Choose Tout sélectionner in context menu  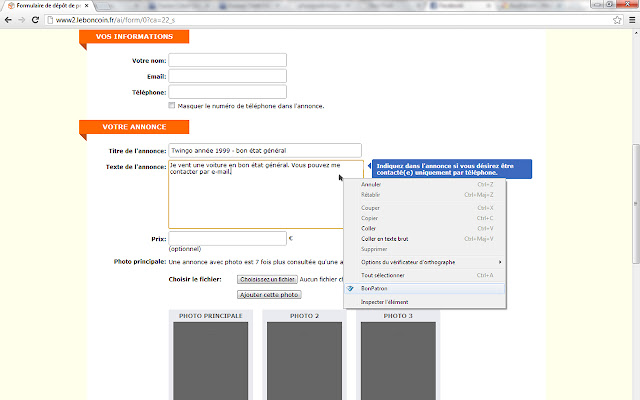(424, 275)
